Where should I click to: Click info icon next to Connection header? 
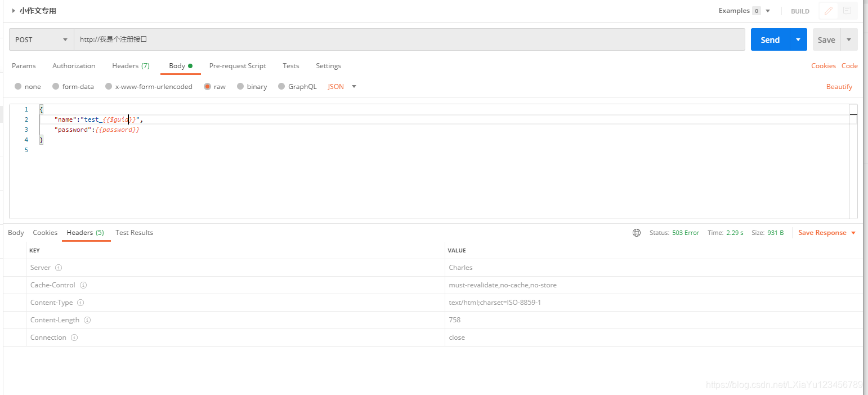point(74,338)
